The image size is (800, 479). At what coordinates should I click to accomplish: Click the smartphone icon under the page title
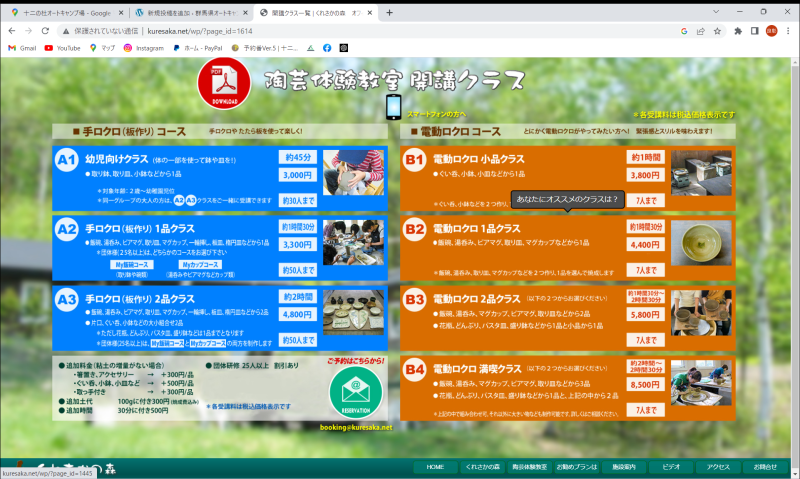coord(395,107)
